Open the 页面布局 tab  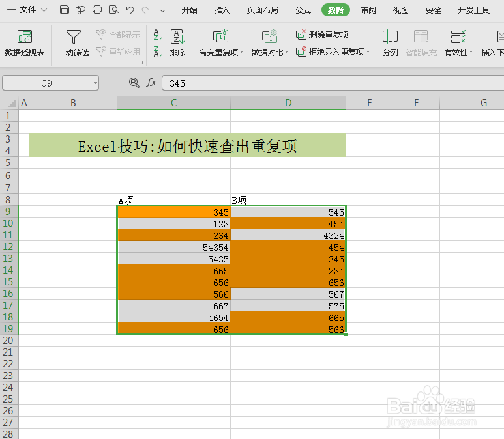[263, 10]
